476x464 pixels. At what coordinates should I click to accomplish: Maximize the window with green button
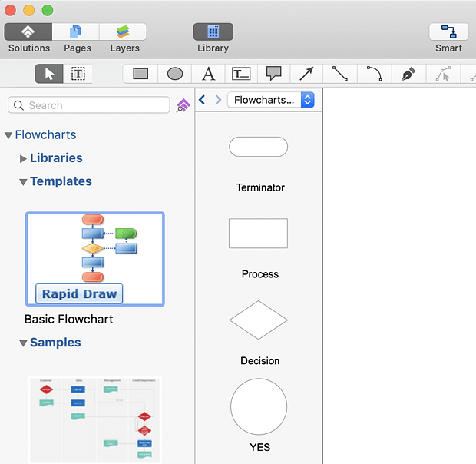click(x=48, y=10)
